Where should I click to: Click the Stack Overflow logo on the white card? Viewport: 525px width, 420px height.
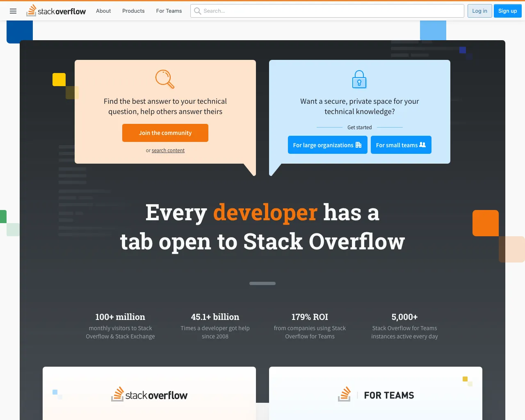149,394
